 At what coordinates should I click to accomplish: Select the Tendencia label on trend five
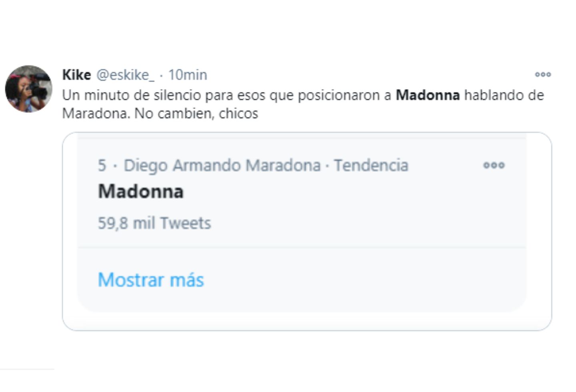click(x=370, y=165)
